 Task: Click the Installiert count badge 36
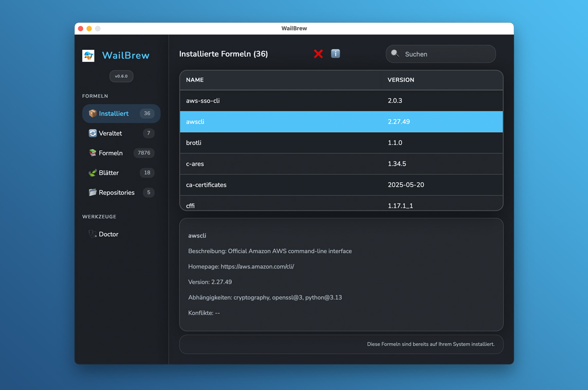[x=147, y=113]
